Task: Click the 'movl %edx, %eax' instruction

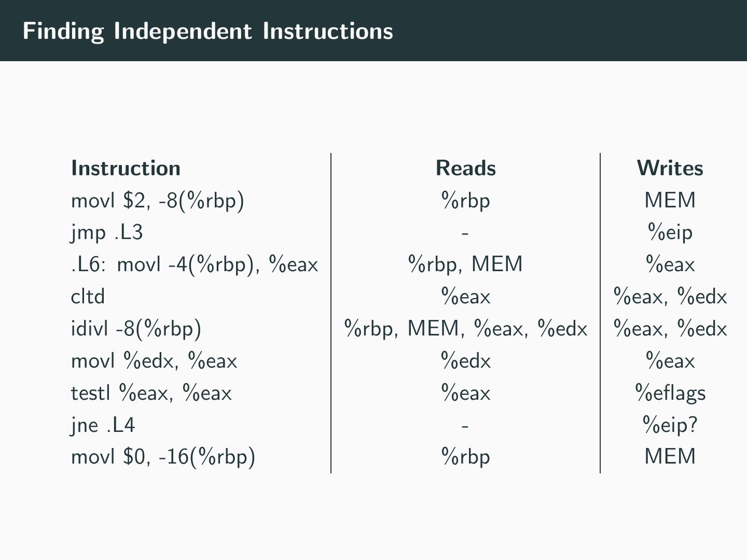Action: 154,361
